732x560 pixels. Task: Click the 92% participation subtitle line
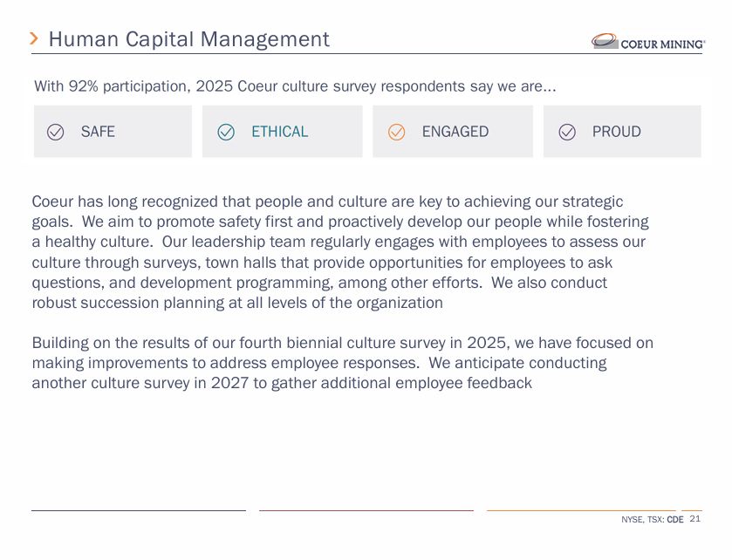pyautogui.click(x=295, y=86)
